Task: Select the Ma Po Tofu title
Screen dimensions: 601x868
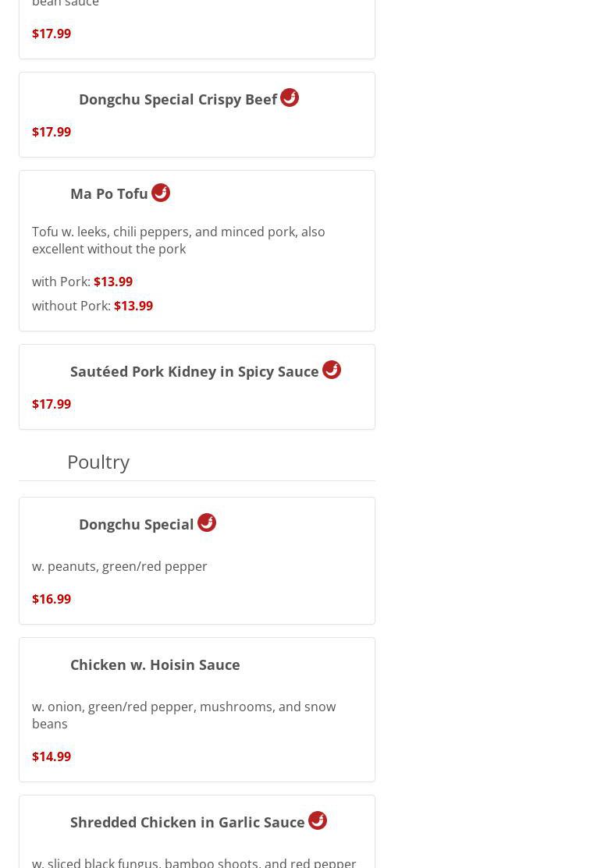Action: (x=109, y=194)
